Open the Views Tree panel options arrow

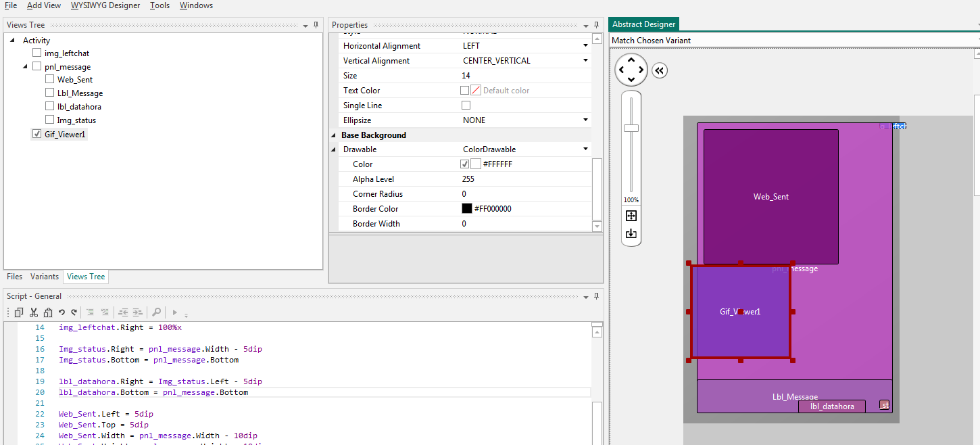(305, 26)
